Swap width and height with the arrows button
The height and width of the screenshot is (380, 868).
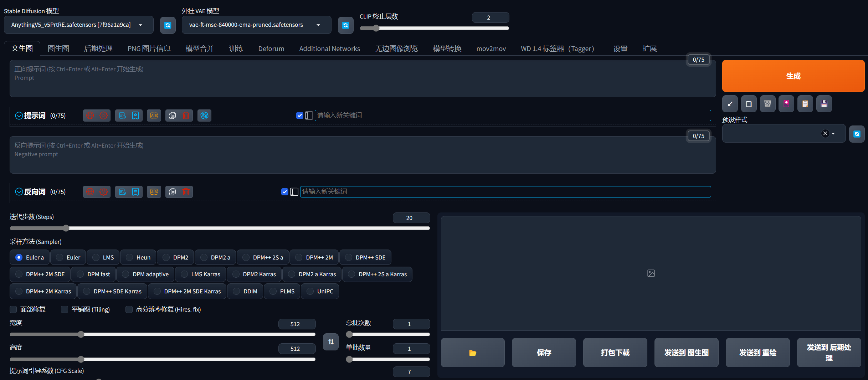click(x=331, y=342)
